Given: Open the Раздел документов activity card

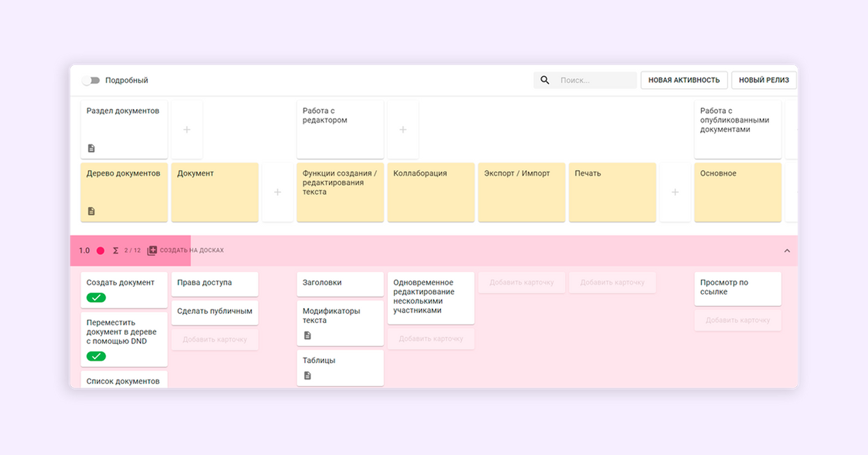Looking at the screenshot, I should tap(124, 129).
